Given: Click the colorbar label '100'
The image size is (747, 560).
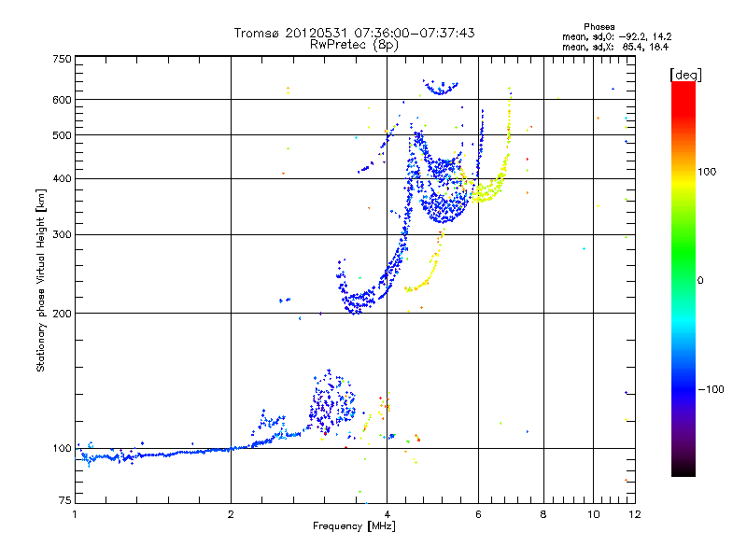Looking at the screenshot, I should [x=707, y=172].
